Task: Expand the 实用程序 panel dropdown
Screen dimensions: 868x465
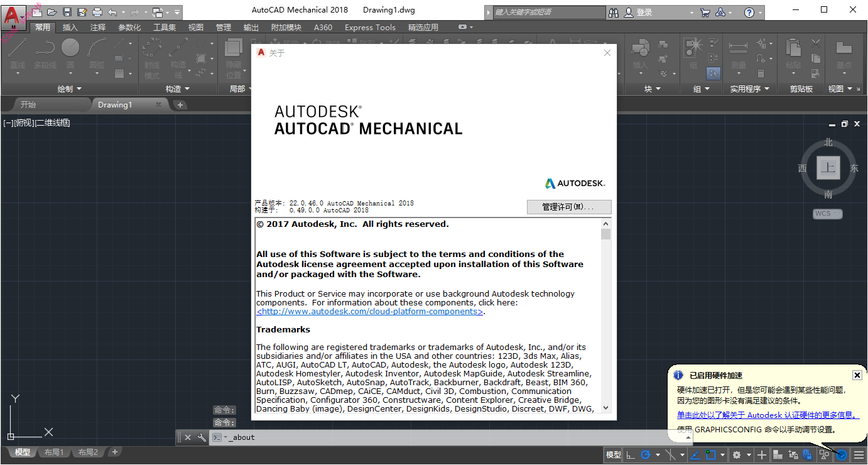Action: [767, 89]
